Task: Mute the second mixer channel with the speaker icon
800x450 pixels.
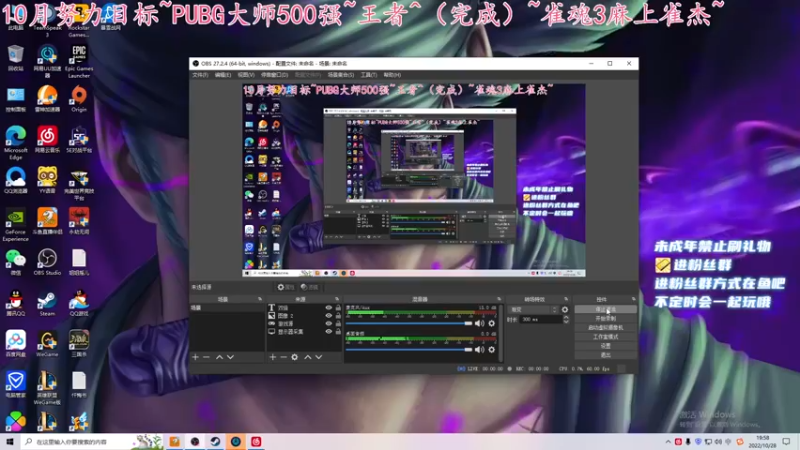Action: 479,349
